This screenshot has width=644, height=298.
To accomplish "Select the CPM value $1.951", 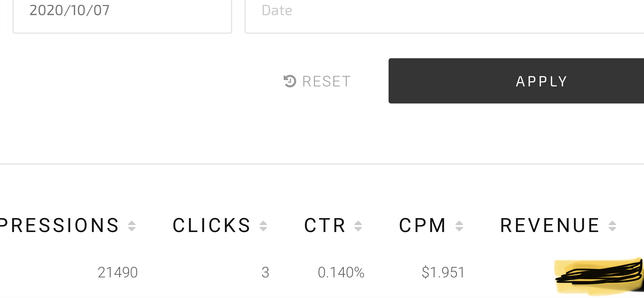I will click(x=443, y=273).
